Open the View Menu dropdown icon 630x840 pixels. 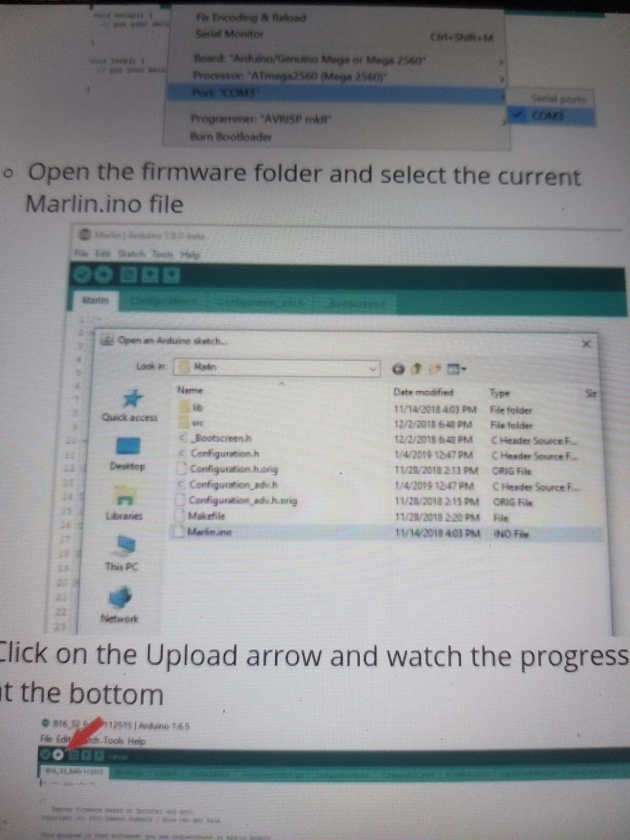pos(455,369)
